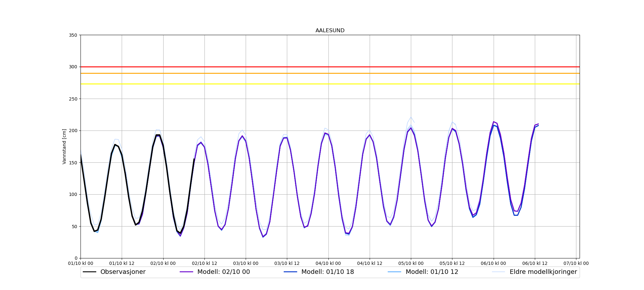This screenshot has width=644, height=290.
Task: Click the 06/10 kl 00 x-axis label
Action: 494,264
